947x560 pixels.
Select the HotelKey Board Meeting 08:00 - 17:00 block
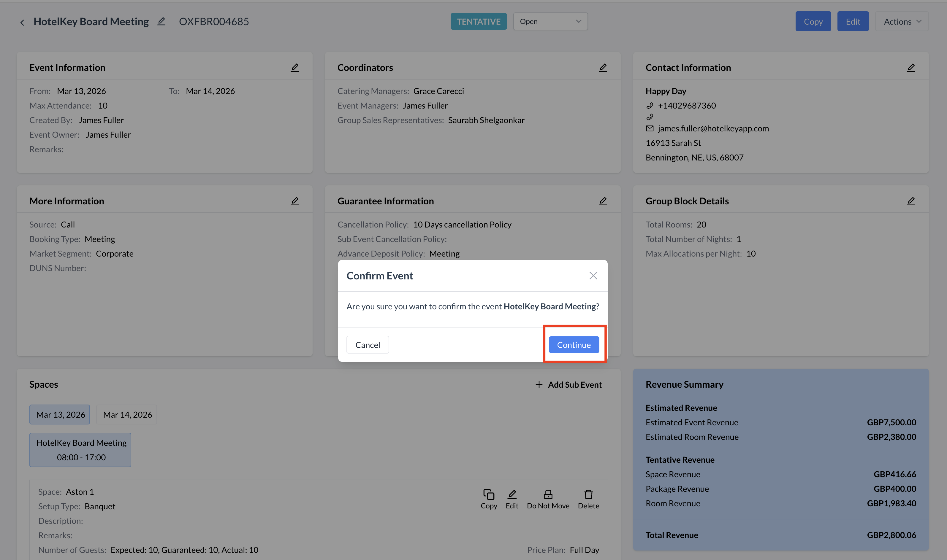[x=81, y=449]
